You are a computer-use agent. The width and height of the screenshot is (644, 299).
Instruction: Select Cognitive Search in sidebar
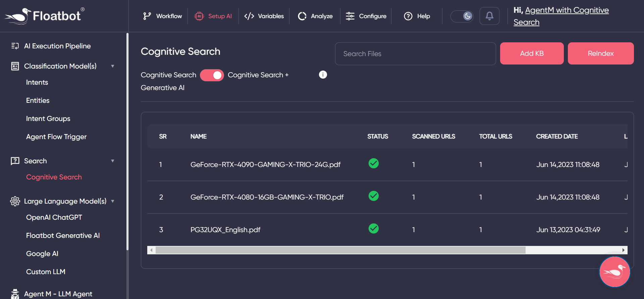[x=54, y=177]
